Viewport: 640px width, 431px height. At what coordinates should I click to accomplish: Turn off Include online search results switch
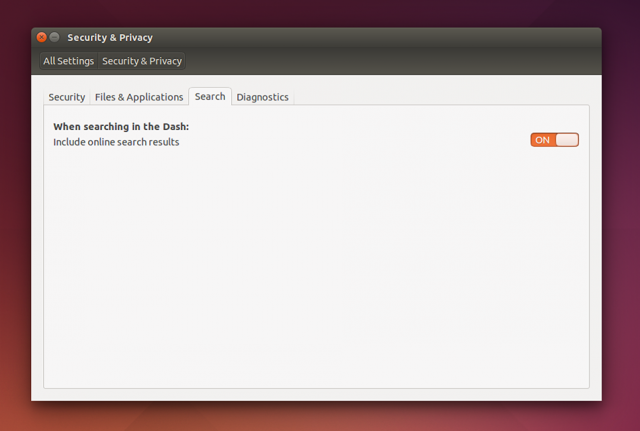pyautogui.click(x=554, y=140)
